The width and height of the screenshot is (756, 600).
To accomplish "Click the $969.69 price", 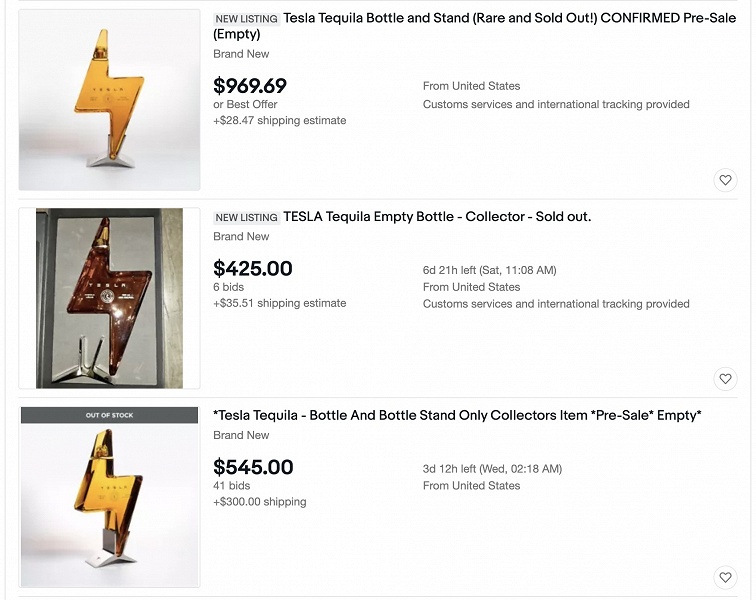I will (x=250, y=86).
